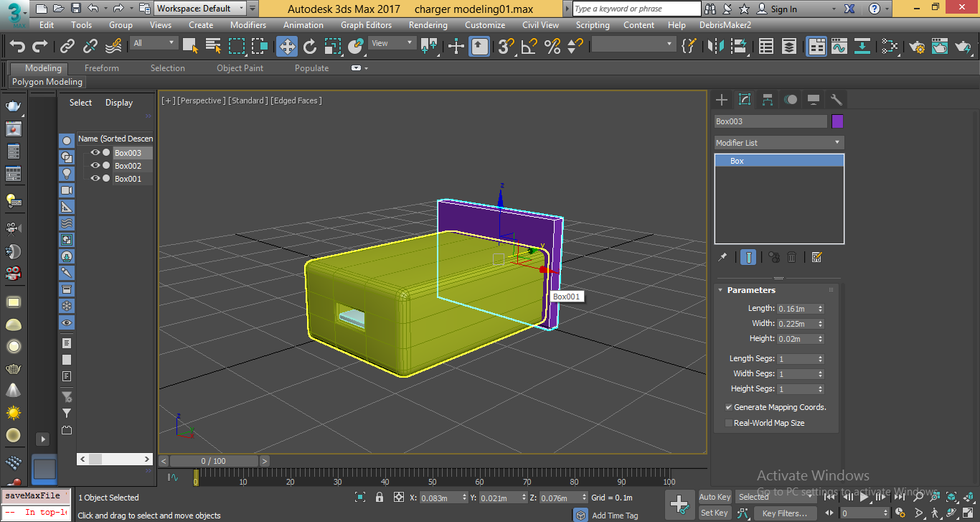Toggle the Angle Snap tool
Image resolution: width=980 pixels, height=522 pixels.
click(x=529, y=47)
